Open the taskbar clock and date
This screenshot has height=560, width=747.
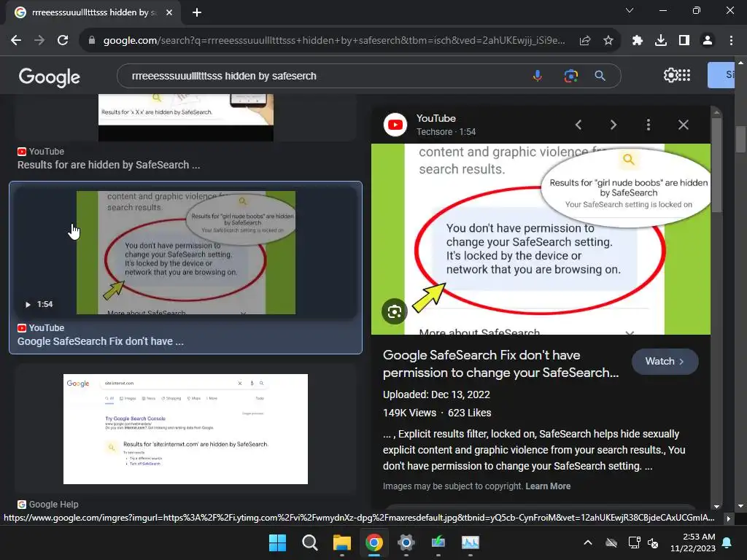692,542
